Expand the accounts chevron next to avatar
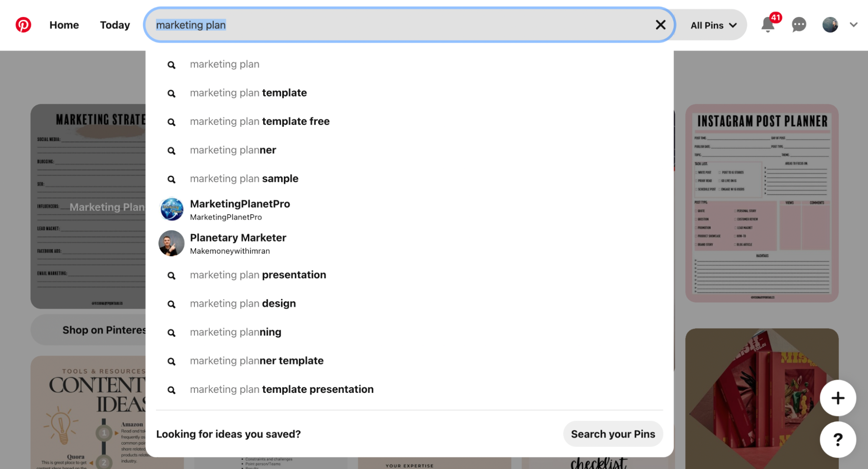Image resolution: width=868 pixels, height=469 pixels. pyautogui.click(x=853, y=25)
